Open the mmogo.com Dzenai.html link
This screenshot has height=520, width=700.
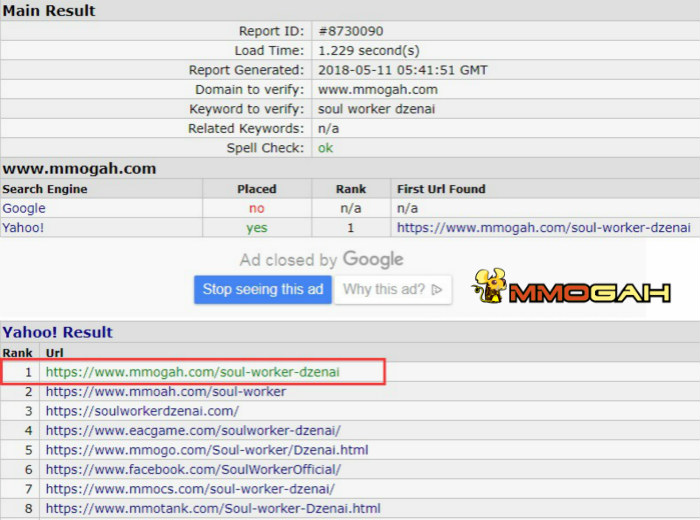click(x=207, y=450)
